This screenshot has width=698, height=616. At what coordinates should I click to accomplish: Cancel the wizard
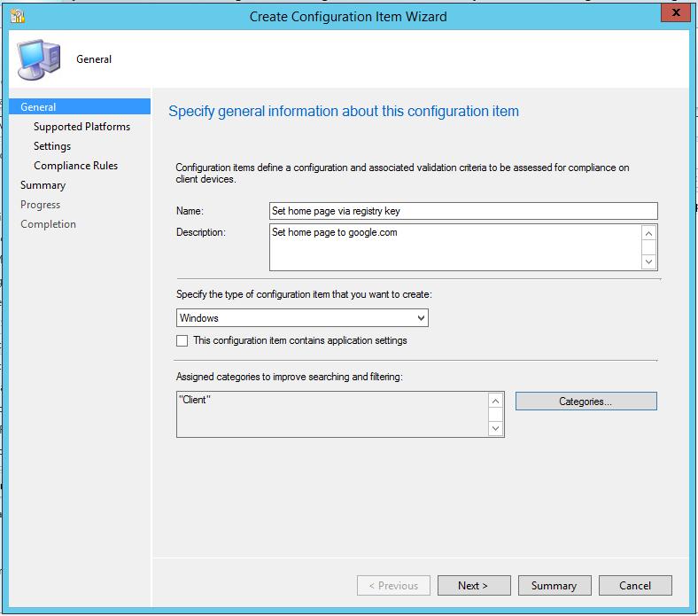tap(635, 586)
